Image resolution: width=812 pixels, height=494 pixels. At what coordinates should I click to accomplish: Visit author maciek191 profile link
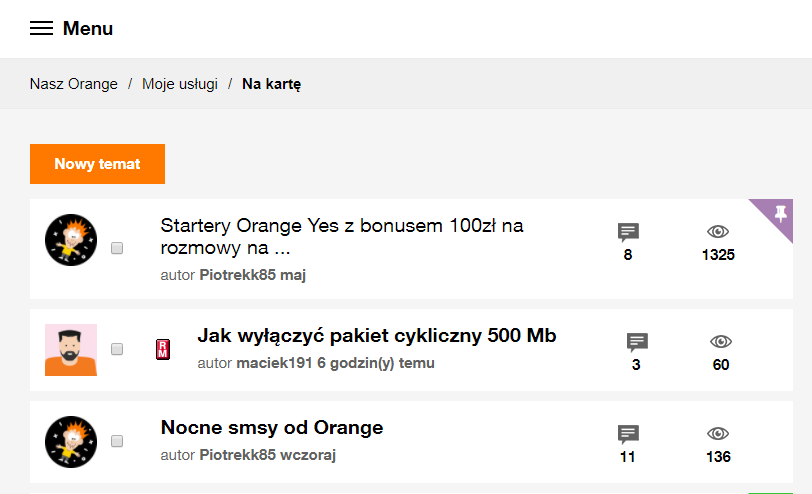coord(274,363)
